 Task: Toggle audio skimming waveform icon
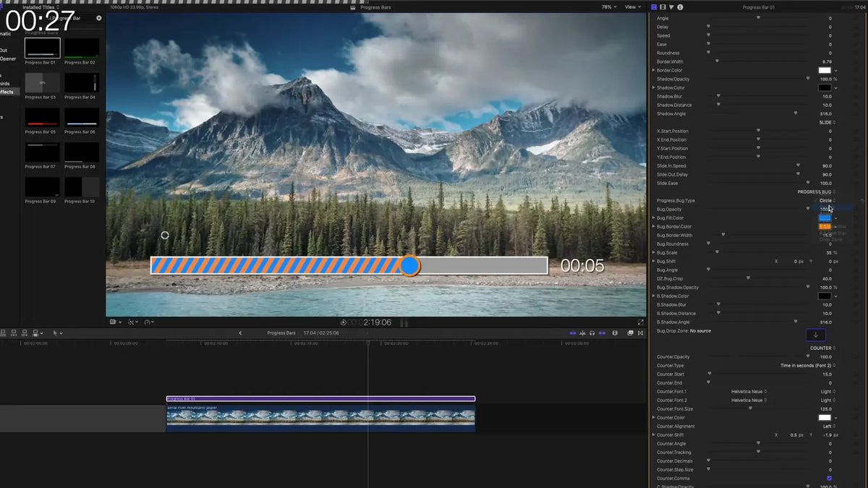[582, 333]
